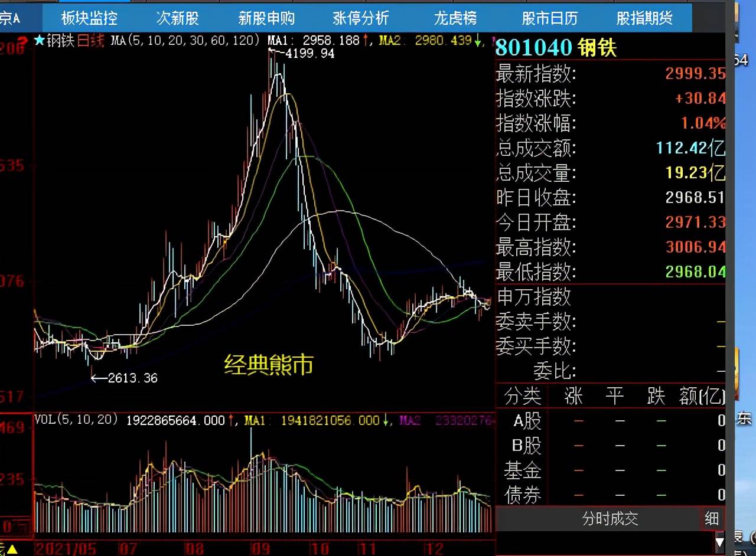This screenshot has width=756, height=556.
Task: Click the star icon beside 钢铁 chart title
Action: 39,40
